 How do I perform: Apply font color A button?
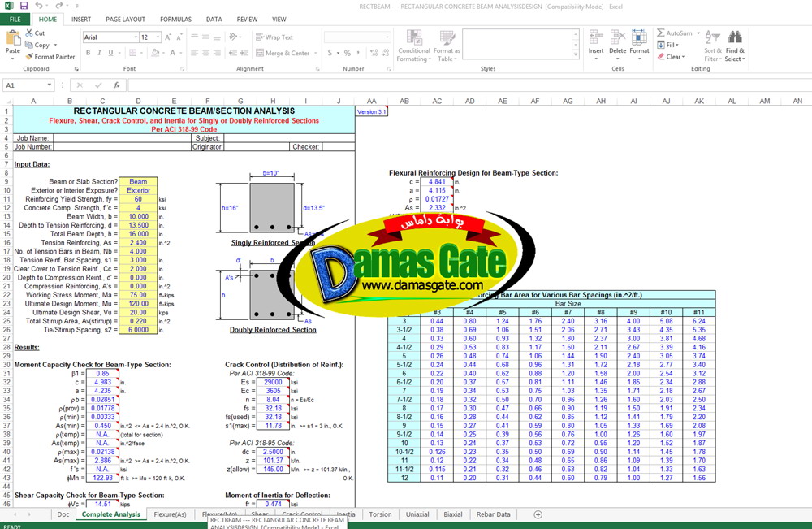click(173, 53)
